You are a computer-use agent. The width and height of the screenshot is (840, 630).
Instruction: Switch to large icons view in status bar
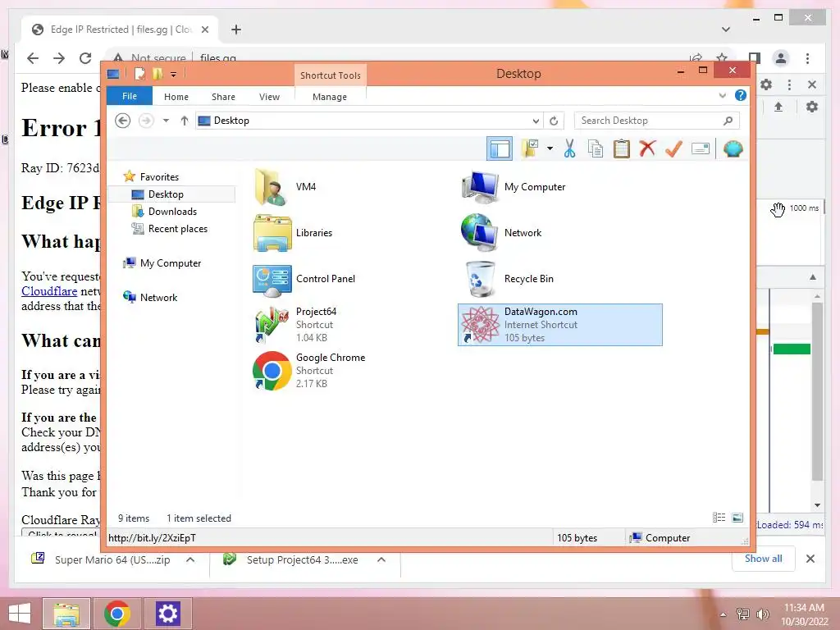point(737,518)
